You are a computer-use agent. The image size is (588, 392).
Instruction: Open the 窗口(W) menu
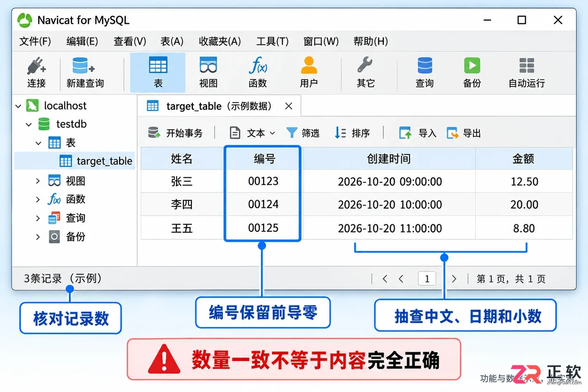(321, 41)
